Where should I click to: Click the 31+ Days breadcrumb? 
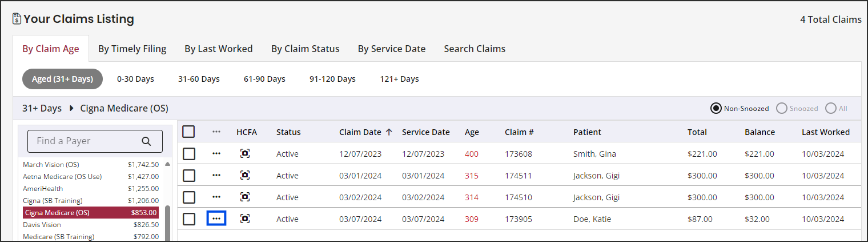tap(42, 108)
